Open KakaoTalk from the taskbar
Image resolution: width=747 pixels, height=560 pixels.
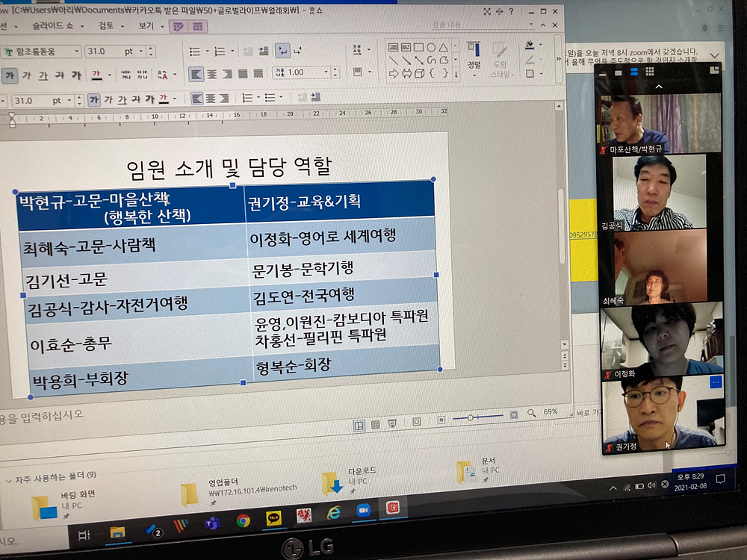273,517
